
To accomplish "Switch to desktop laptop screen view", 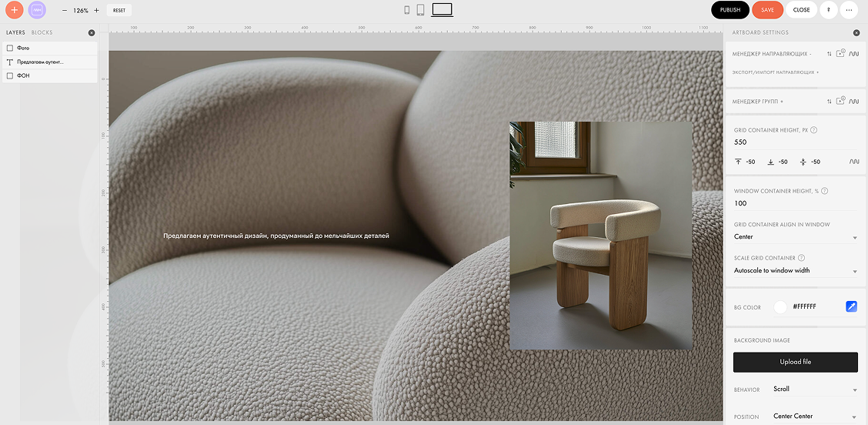I will coord(442,10).
